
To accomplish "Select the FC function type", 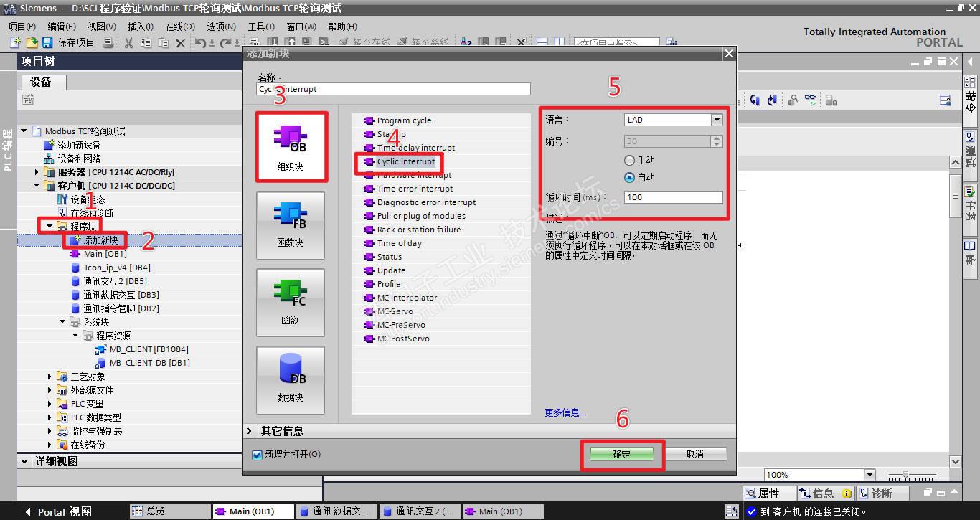I will pyautogui.click(x=291, y=301).
